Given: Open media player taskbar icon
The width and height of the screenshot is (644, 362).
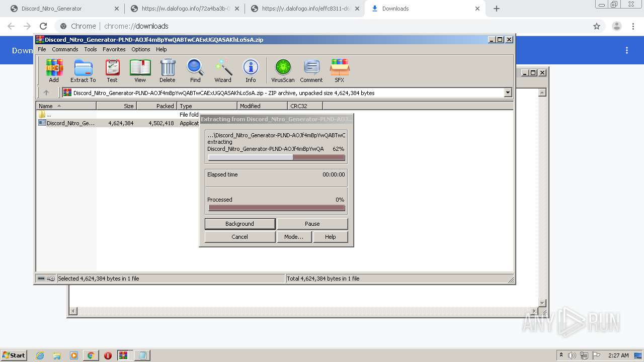Looking at the screenshot, I should pyautogui.click(x=74, y=355).
